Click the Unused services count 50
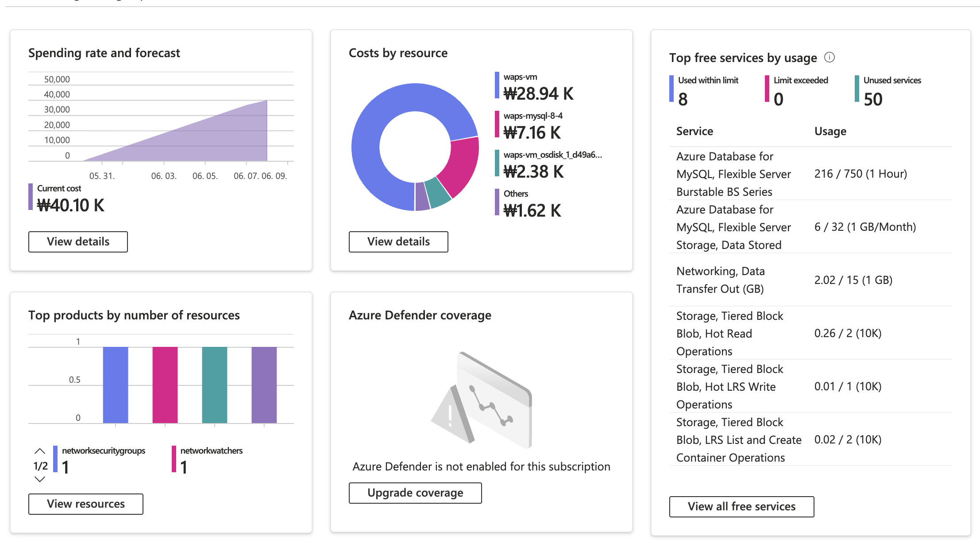This screenshot has height=544, width=980. (873, 99)
